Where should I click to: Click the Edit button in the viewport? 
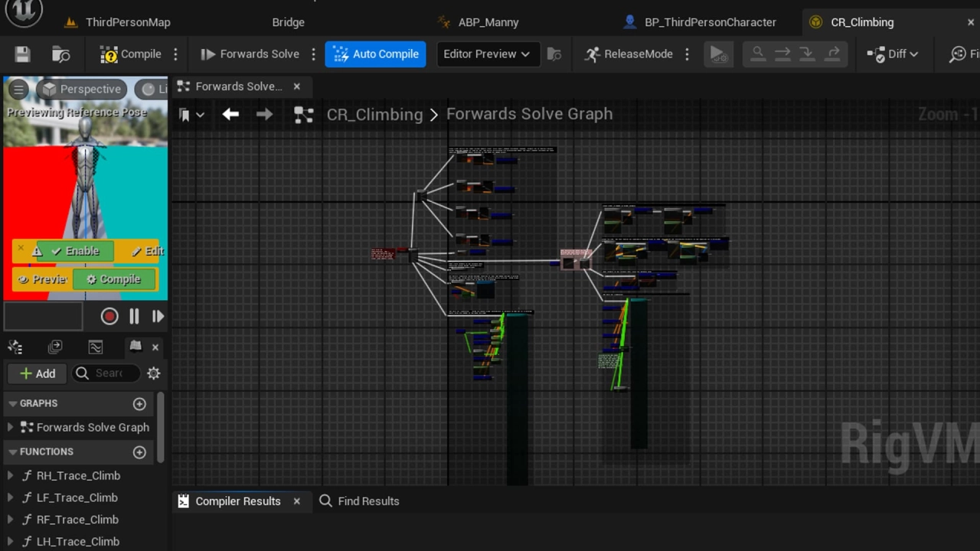147,251
